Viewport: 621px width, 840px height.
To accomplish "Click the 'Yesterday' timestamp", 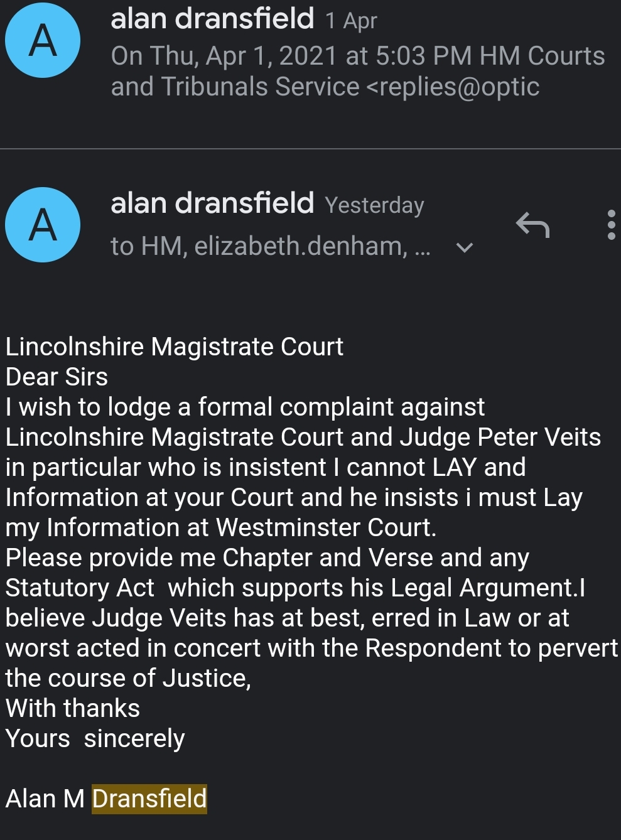I will point(374,205).
